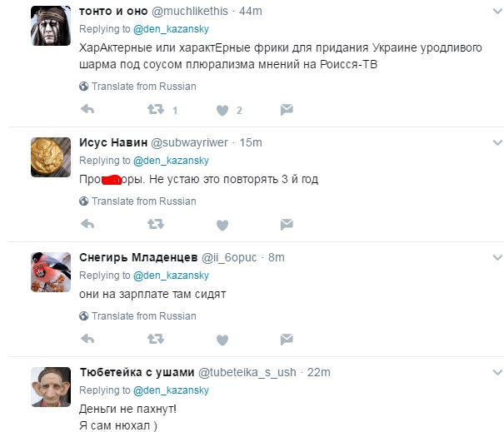Image resolution: width=504 pixels, height=432 pixels.
Task: Like Исус Навин's tweet
Action: [222, 225]
